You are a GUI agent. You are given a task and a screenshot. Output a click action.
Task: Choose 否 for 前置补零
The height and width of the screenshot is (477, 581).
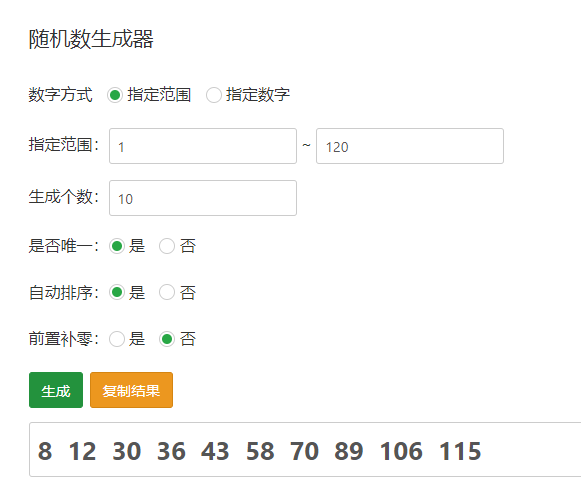[167, 339]
